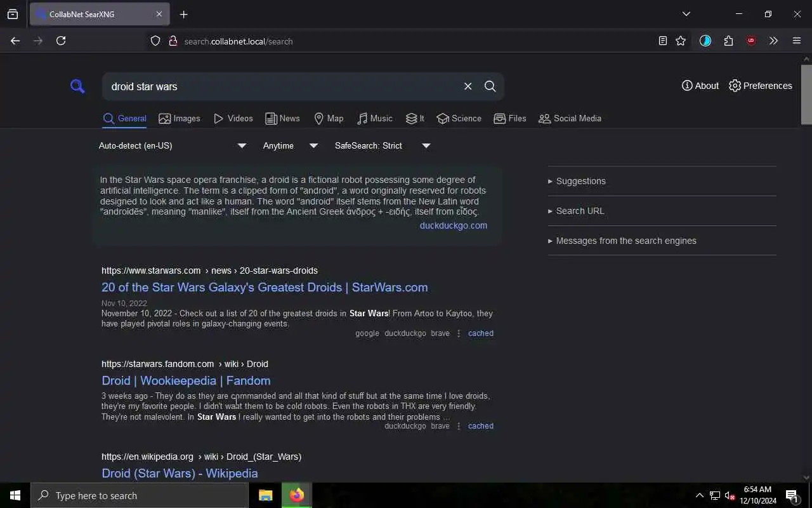Image resolution: width=812 pixels, height=508 pixels.
Task: Clear the search query with the X icon
Action: 468,86
